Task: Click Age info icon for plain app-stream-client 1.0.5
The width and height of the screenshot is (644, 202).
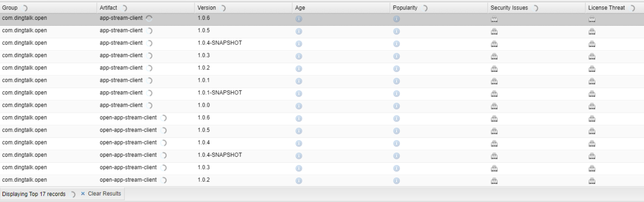Action: 299,31
